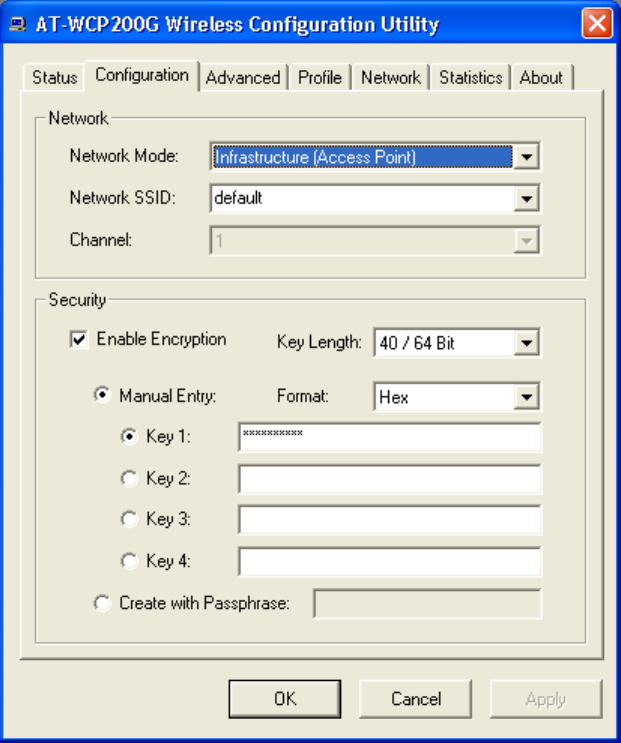The width and height of the screenshot is (621, 743).
Task: Choose the Key 1 radio button
Action: 129,436
